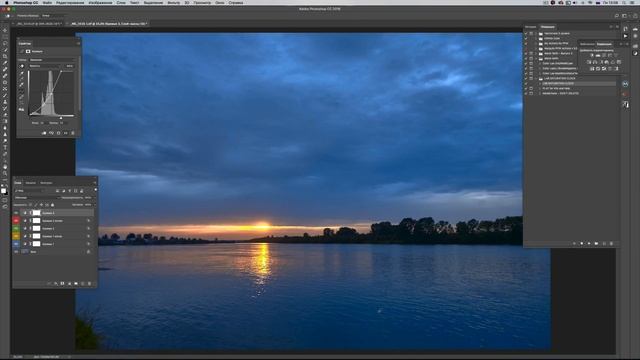Viewport: 640px width, 360px height.
Task: Click the on-image adjustment hand in Curves
Action: click(22, 66)
